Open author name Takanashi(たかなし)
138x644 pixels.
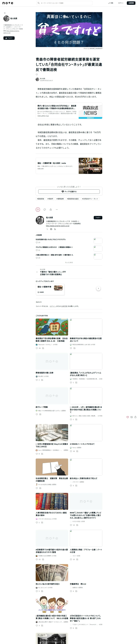(x=45, y=345)
